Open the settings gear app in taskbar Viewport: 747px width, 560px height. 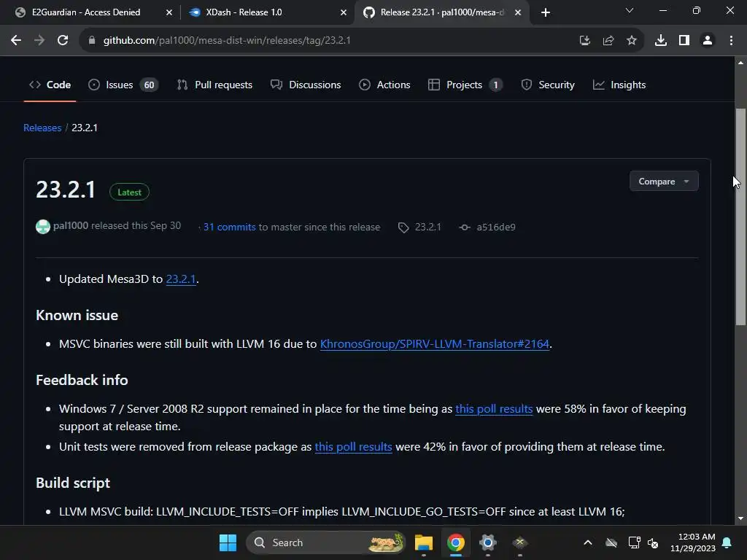point(488,542)
